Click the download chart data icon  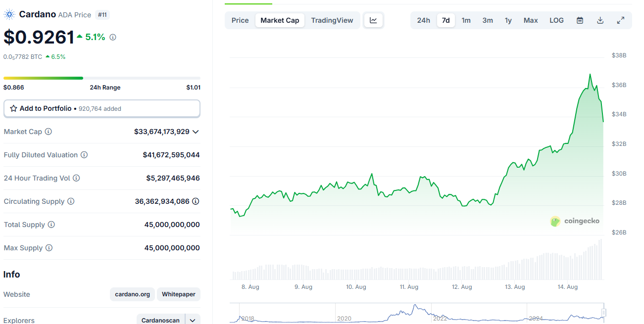click(600, 20)
